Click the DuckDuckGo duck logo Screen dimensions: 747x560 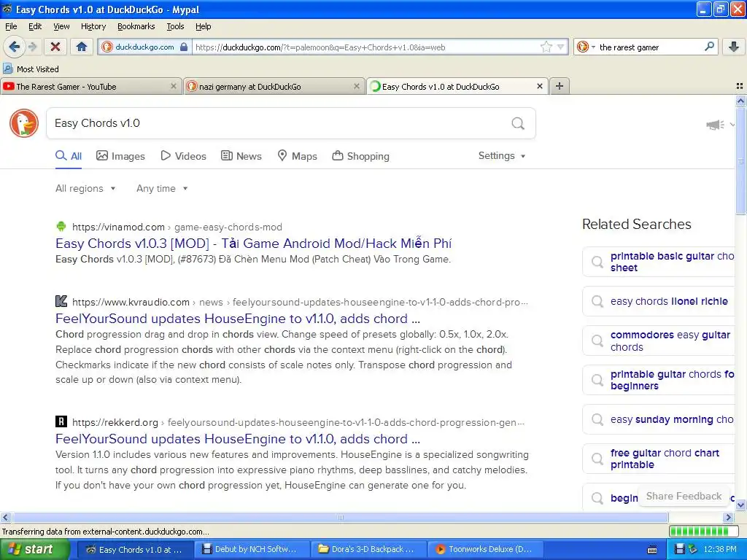(x=24, y=123)
